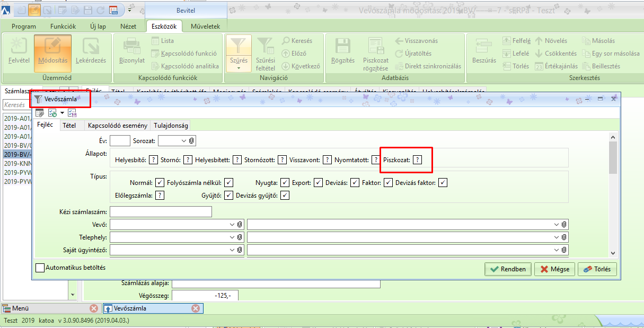Click the Értékajánlás calendar icon
This screenshot has height=328, width=644.
coord(539,66)
